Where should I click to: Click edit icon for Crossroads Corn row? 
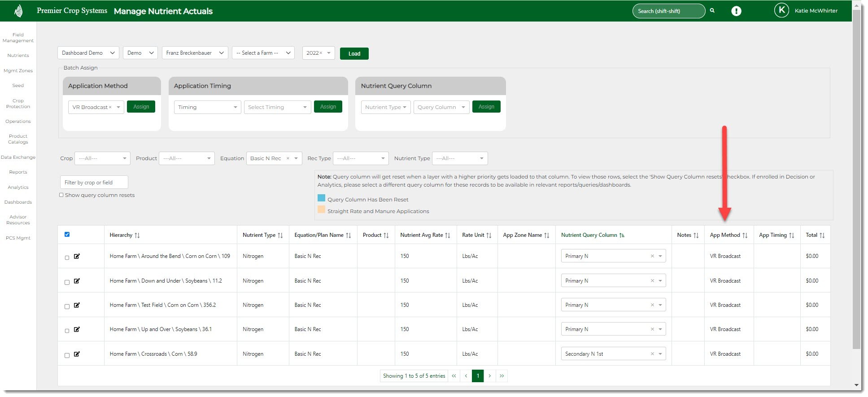(x=77, y=354)
